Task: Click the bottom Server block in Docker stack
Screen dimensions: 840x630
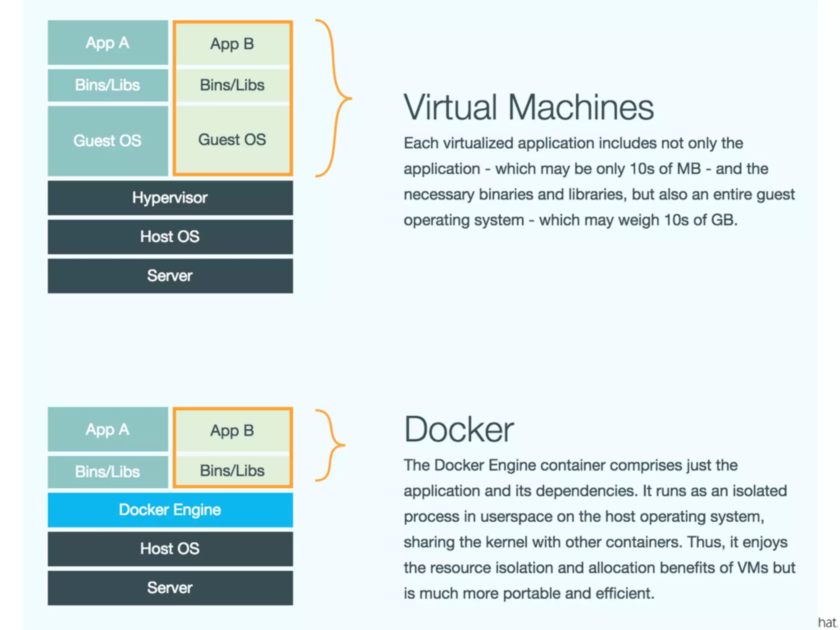Action: pyautogui.click(x=170, y=588)
